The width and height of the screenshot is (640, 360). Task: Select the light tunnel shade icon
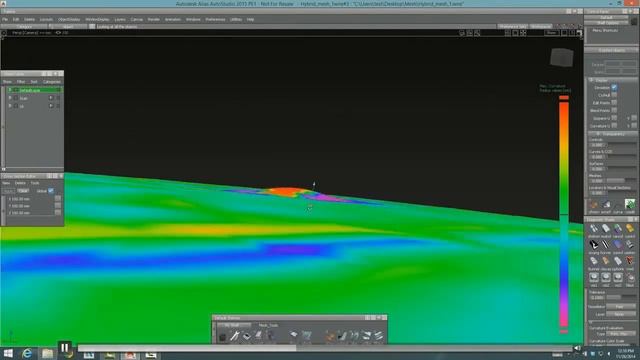594,262
